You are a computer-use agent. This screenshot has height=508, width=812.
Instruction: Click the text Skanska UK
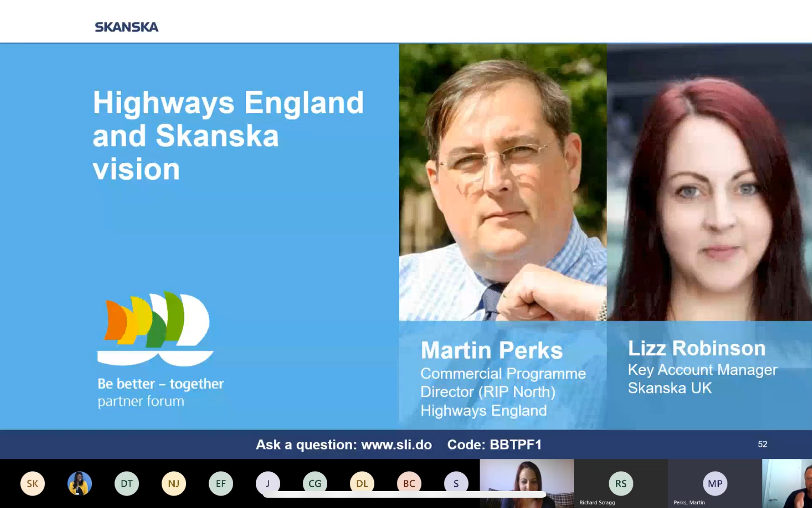(669, 388)
